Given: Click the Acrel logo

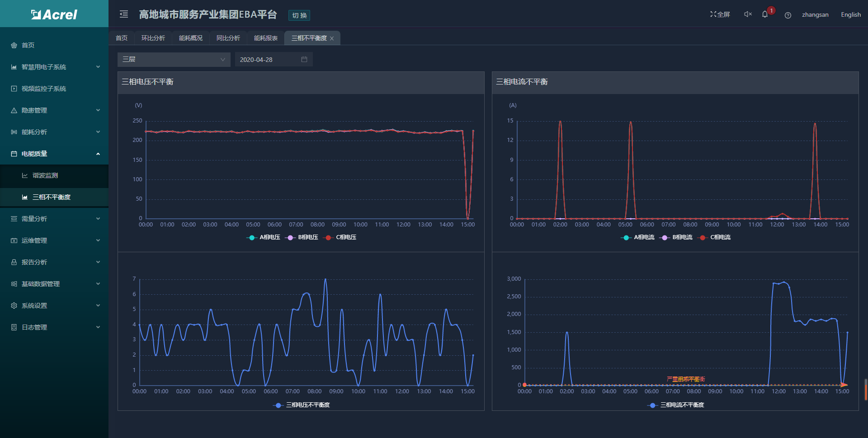Looking at the screenshot, I should coord(54,14).
